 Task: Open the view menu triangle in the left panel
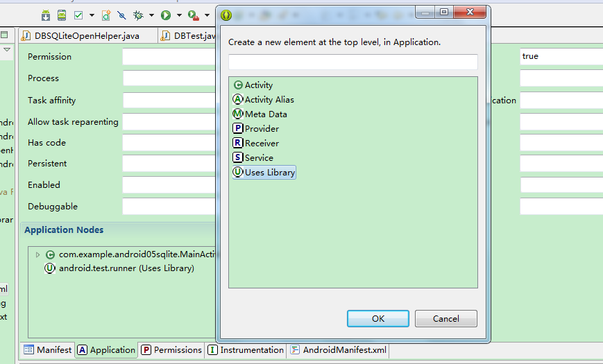click(x=7, y=50)
